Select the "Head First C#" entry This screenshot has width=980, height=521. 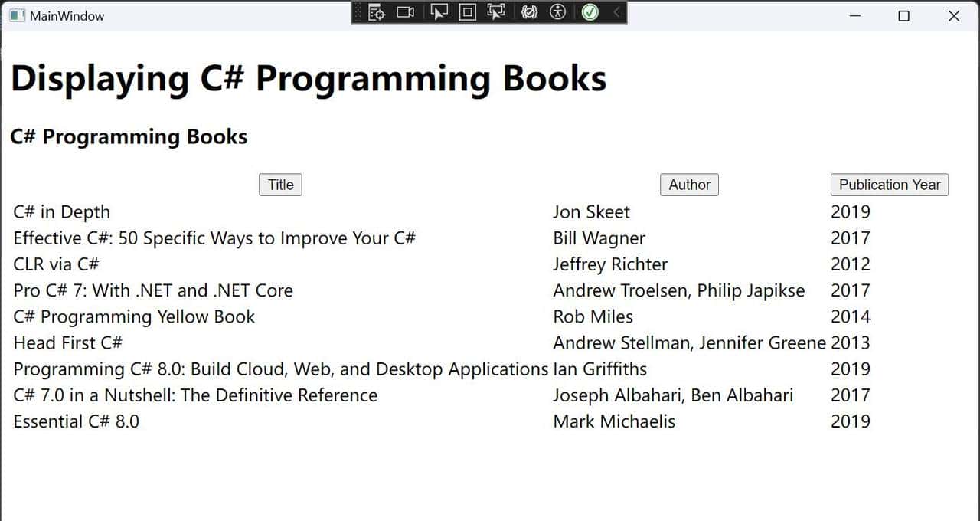point(67,342)
